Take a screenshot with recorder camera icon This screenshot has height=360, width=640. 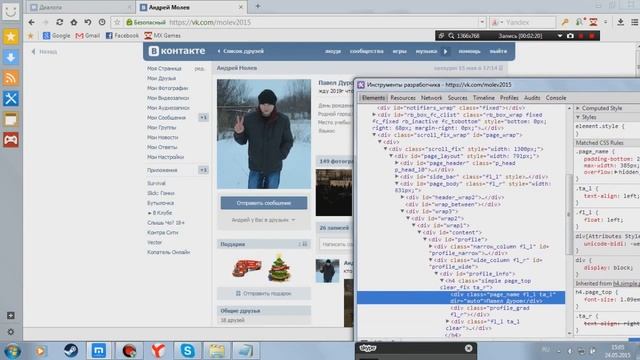pyautogui.click(x=570, y=36)
